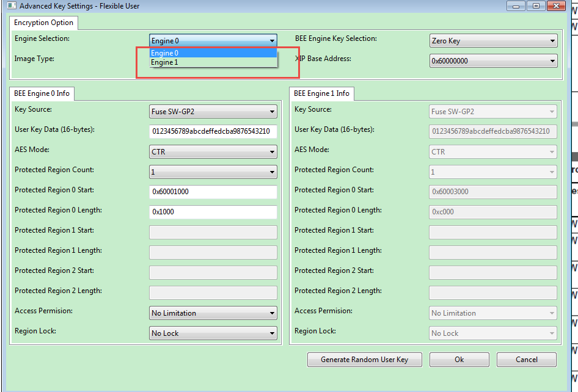Open Engine 0 AES Mode dropdown
This screenshot has width=578, height=392.
point(213,151)
